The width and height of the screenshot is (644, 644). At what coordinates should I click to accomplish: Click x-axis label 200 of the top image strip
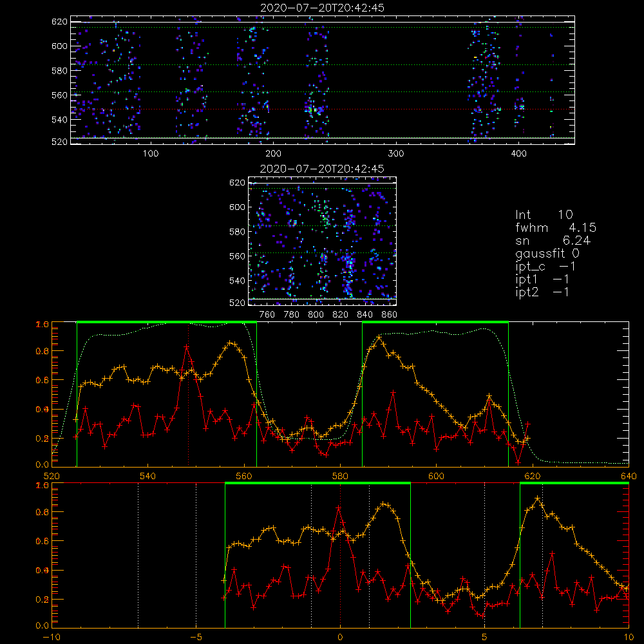tap(273, 154)
